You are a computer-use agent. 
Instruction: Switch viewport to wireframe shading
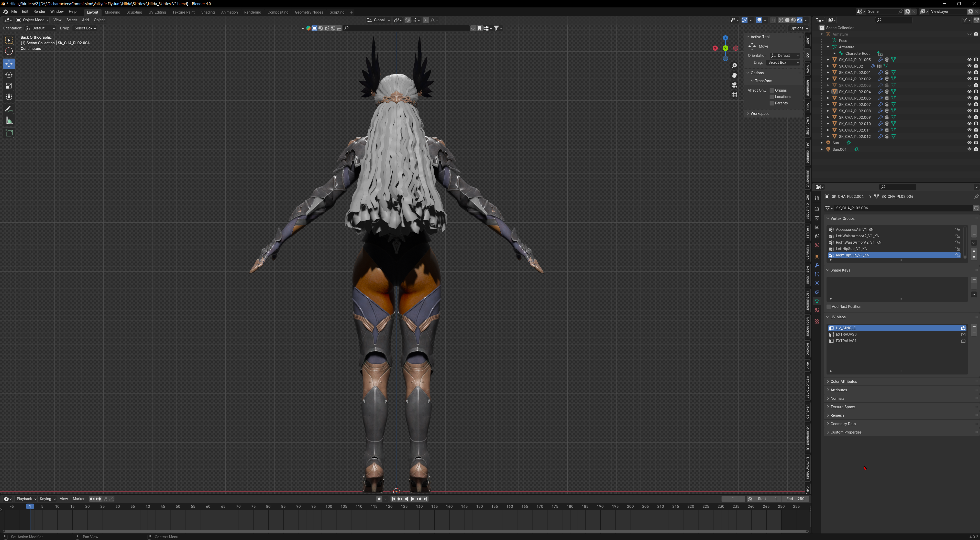781,20
